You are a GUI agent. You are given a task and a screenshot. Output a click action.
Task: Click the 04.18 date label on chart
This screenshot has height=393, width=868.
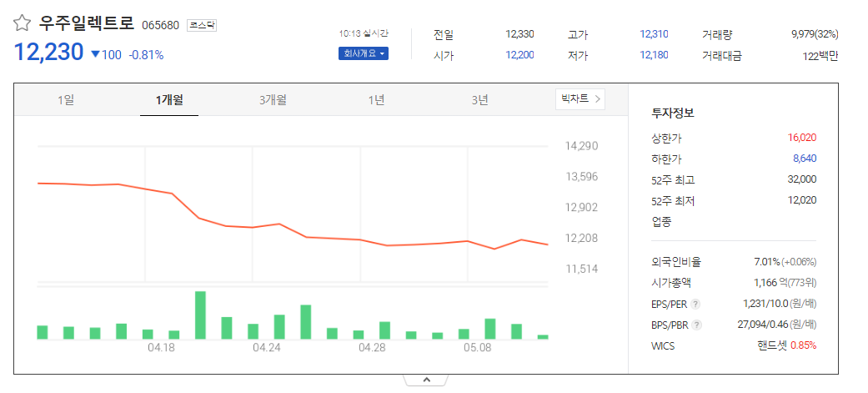(x=161, y=348)
